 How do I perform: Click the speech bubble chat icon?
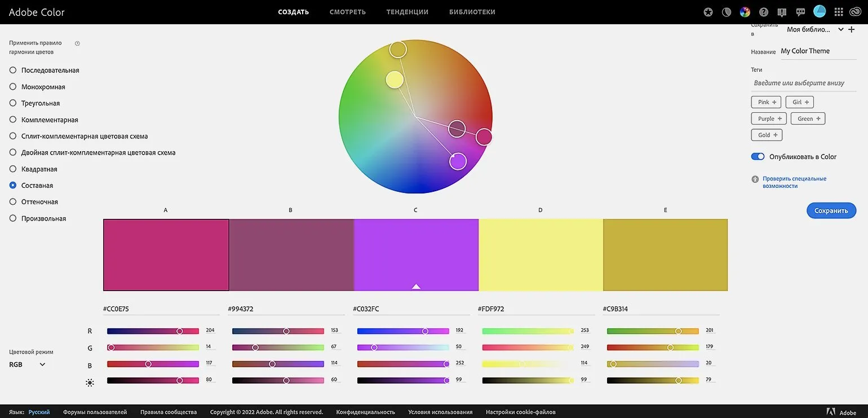click(x=800, y=12)
